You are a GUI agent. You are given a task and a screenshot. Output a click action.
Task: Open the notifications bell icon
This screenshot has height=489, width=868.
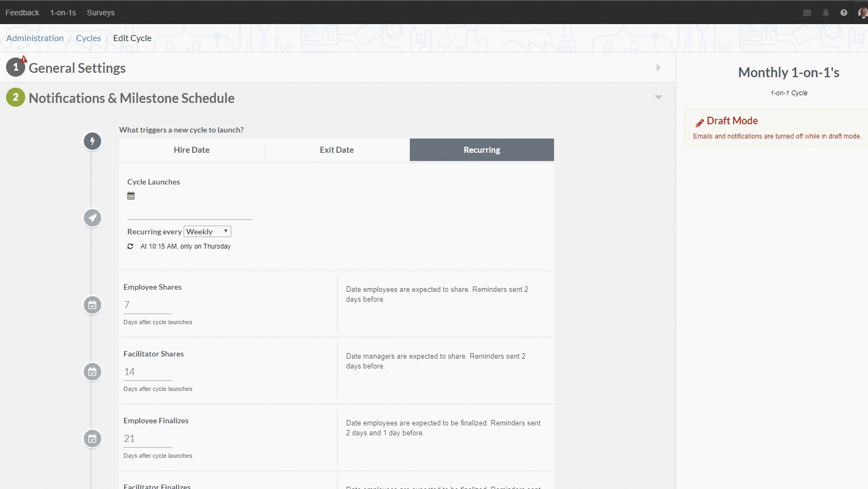click(826, 13)
